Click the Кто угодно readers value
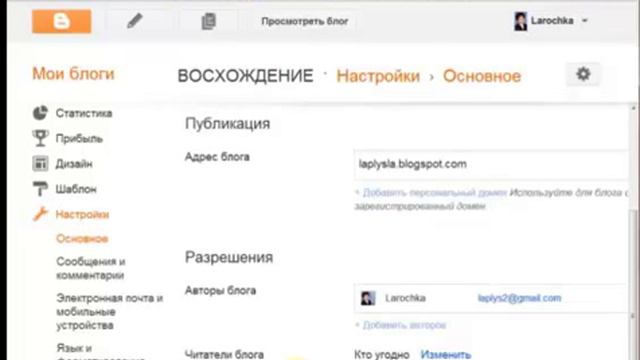This screenshot has height=360, width=640. coord(382,354)
